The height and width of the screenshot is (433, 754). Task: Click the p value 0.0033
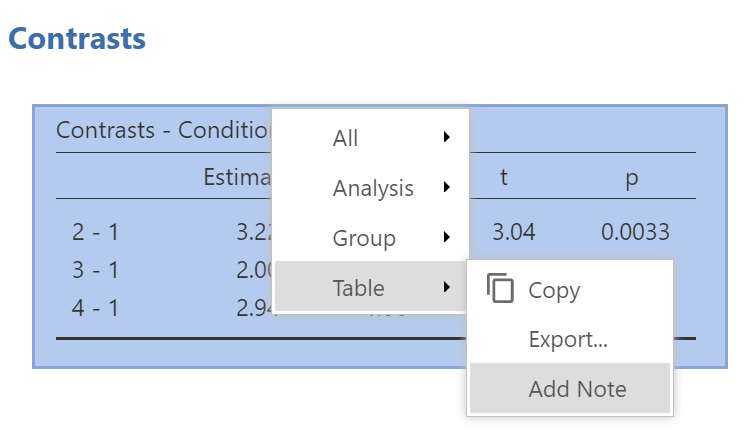[x=635, y=232]
